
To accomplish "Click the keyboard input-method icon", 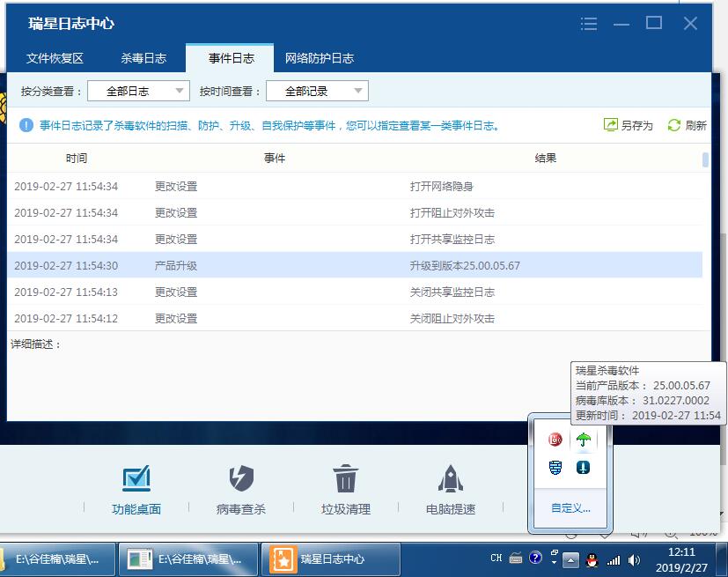I will [516, 558].
